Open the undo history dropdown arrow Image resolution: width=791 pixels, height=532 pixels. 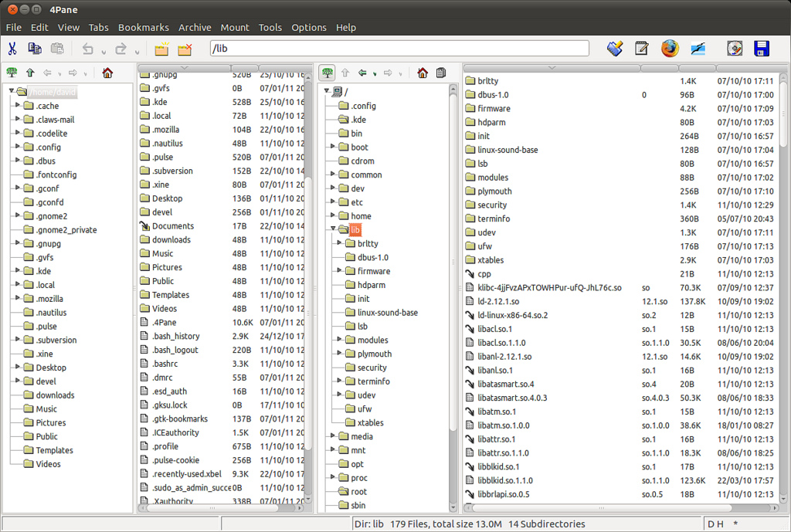pyautogui.click(x=102, y=49)
